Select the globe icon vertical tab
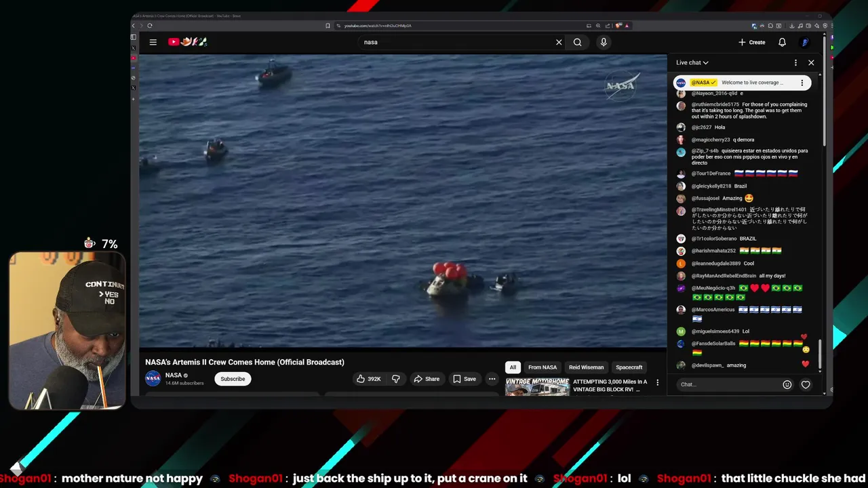The width and height of the screenshot is (868, 488). (x=134, y=78)
